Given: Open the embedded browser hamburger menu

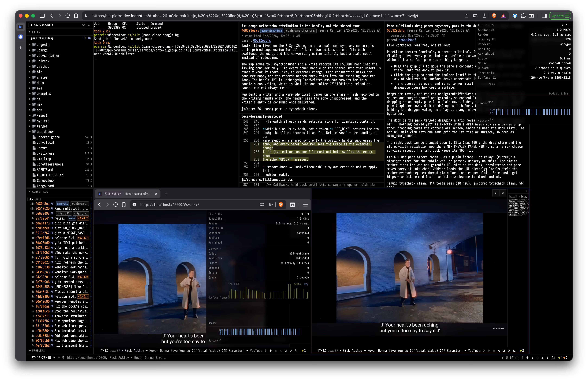Looking at the screenshot, I should (x=305, y=205).
